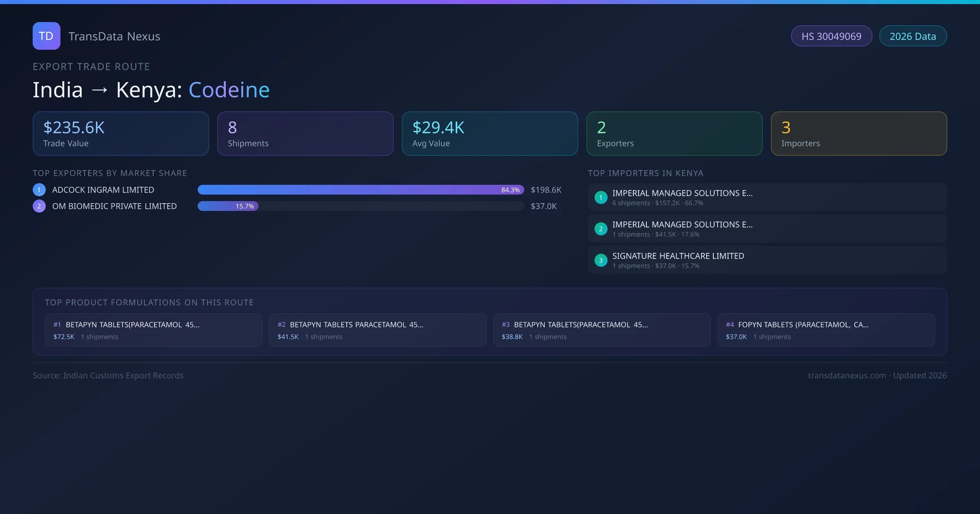Click the rank 2 badge beside OM BIOMEDIC PRIVATE LIMITED
The image size is (980, 514).
pyautogui.click(x=39, y=206)
